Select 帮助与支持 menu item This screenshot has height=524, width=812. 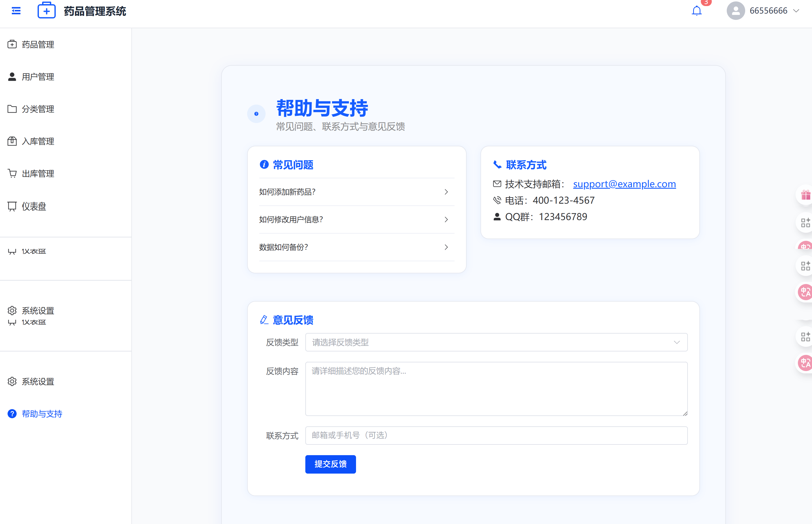tap(42, 414)
